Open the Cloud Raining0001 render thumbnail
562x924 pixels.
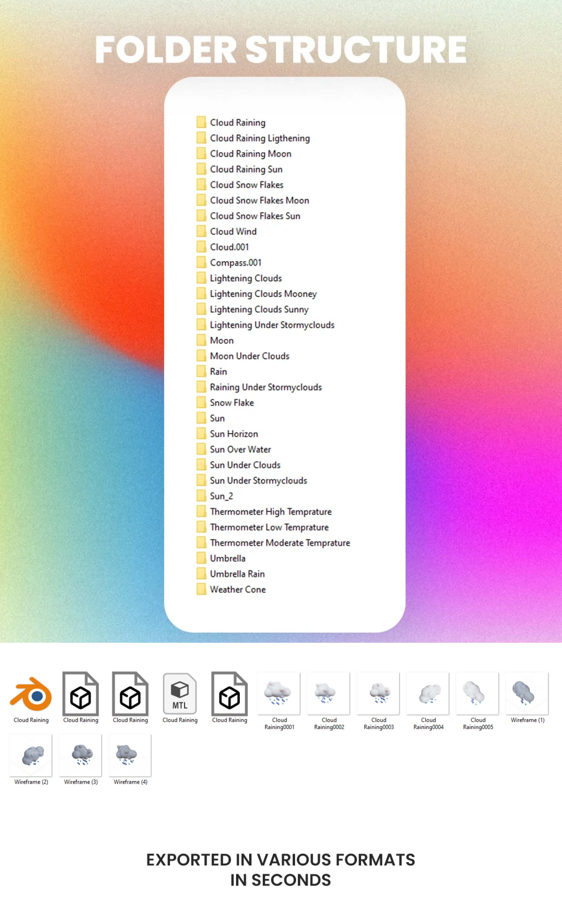click(x=279, y=693)
